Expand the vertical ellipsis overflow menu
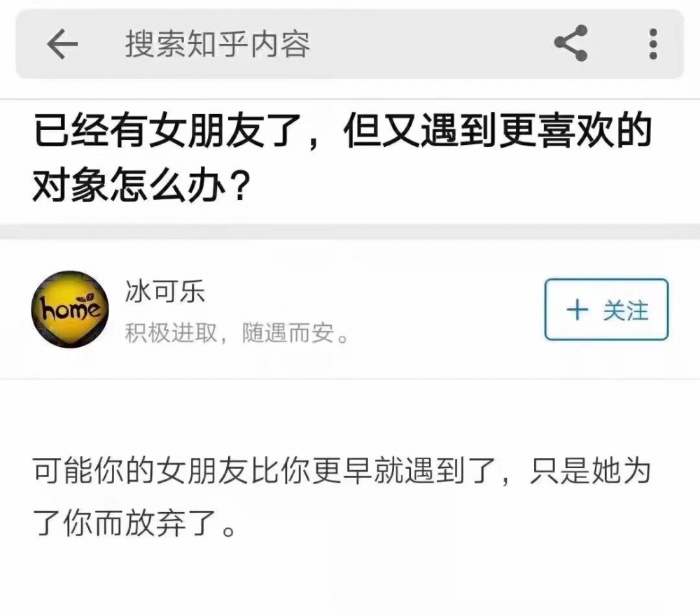This screenshot has width=700, height=615. coord(653,44)
